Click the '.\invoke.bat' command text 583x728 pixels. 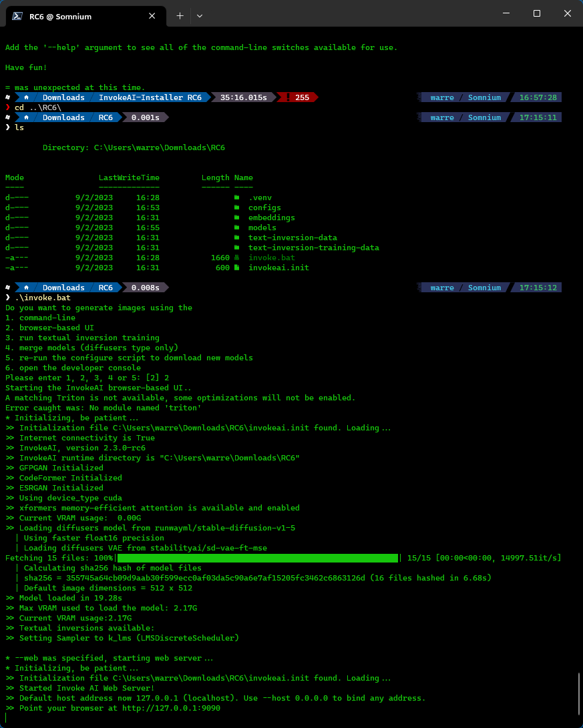click(x=42, y=298)
